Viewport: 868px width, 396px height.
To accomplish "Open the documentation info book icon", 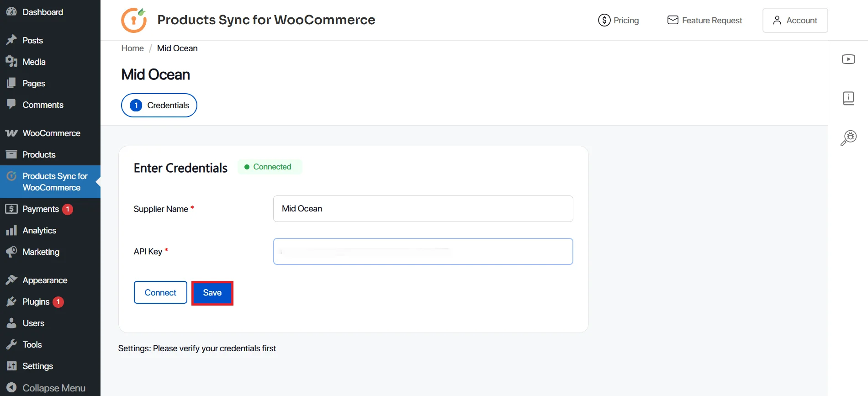I will point(848,98).
